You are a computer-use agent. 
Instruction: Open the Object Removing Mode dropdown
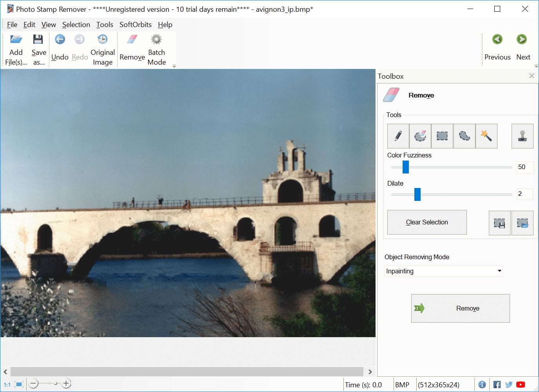[443, 271]
